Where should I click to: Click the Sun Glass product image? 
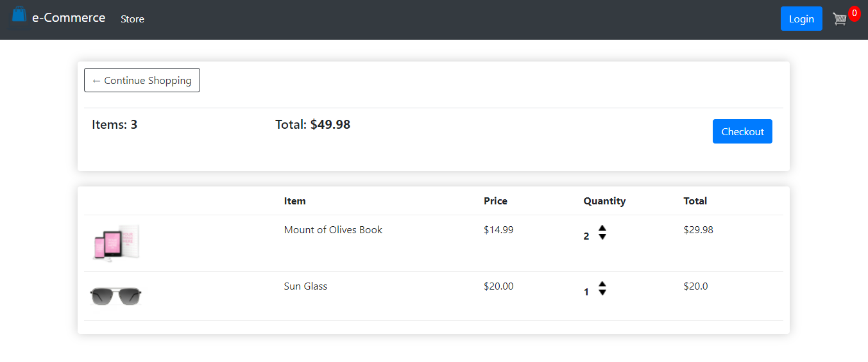(x=116, y=296)
